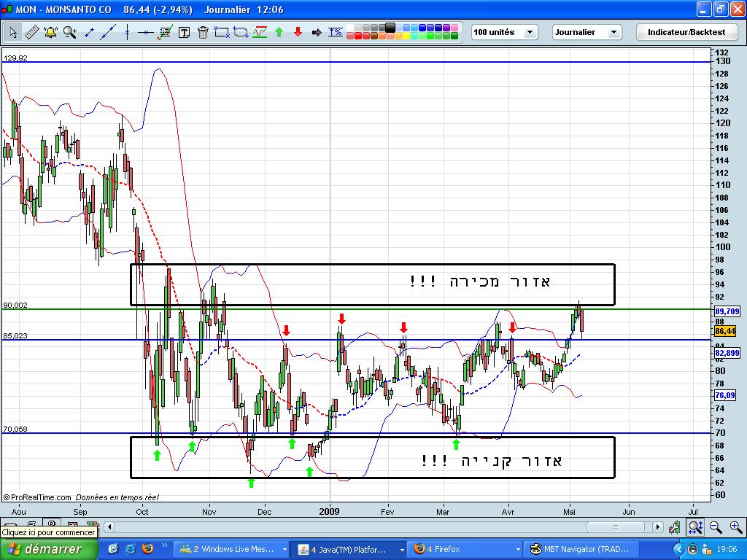Pick the pink color swatch
747x560 pixels.
(454, 28)
